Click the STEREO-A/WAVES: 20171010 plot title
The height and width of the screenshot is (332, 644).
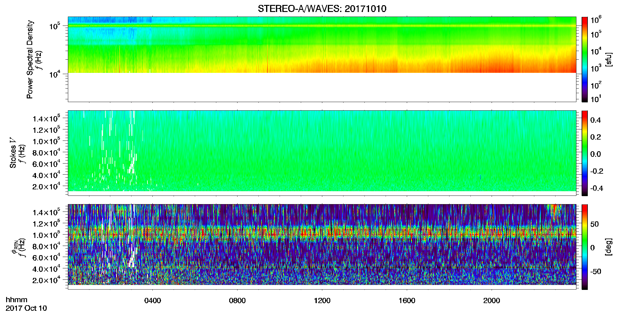click(x=322, y=9)
